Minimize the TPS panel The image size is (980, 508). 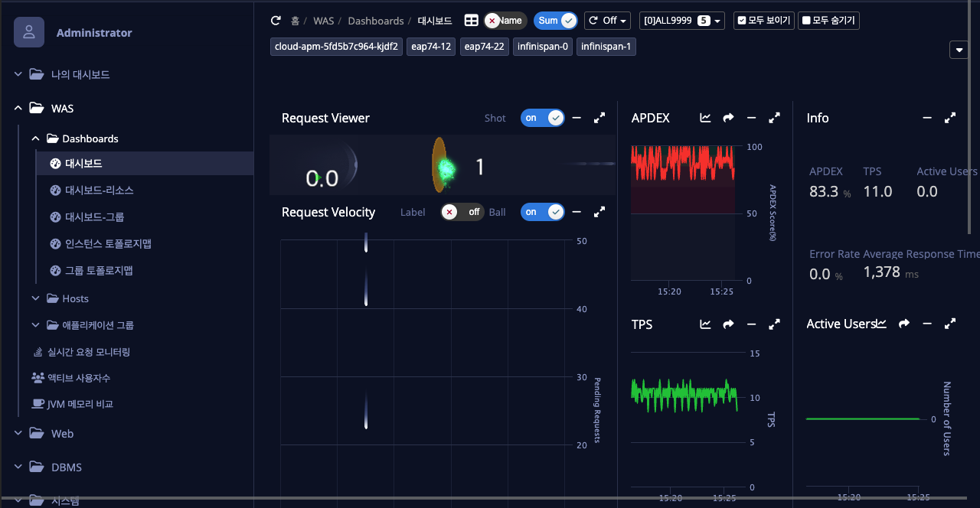(751, 324)
